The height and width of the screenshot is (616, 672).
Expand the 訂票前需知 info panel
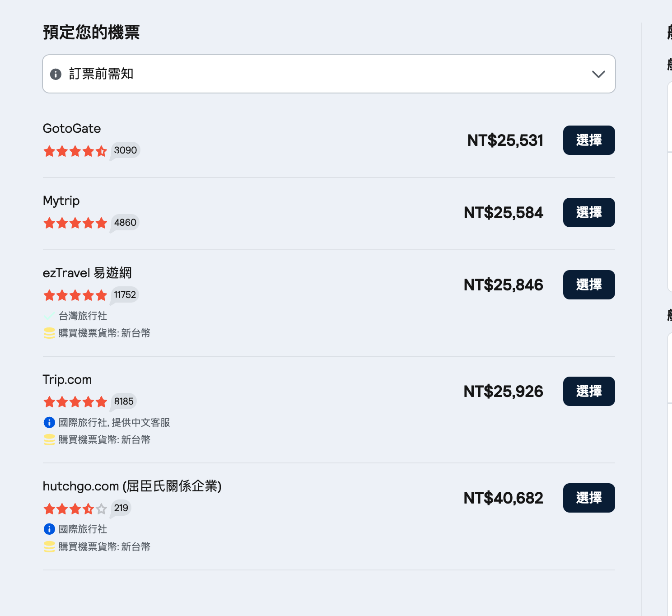[x=329, y=74]
